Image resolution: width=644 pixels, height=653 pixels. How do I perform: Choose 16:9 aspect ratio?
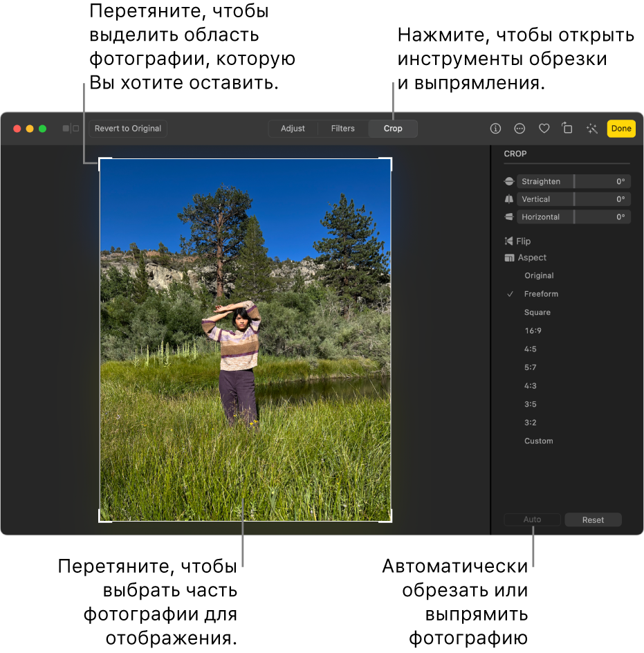(x=533, y=331)
